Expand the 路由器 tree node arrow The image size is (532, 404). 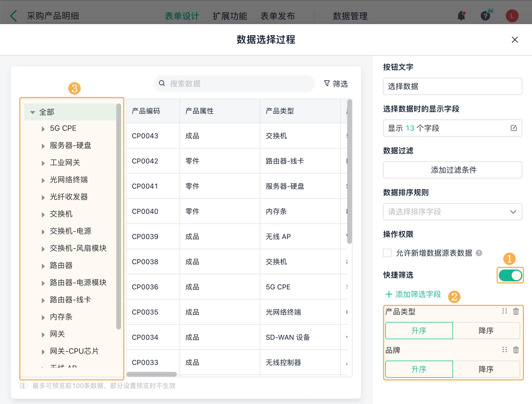(x=43, y=266)
